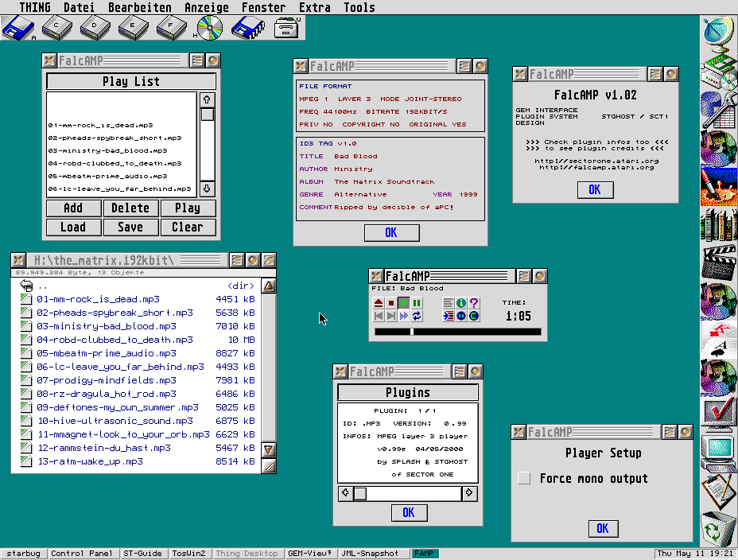Open player setup via the blue round pause-like icon
Image resolution: width=738 pixels, height=560 pixels.
[x=460, y=316]
